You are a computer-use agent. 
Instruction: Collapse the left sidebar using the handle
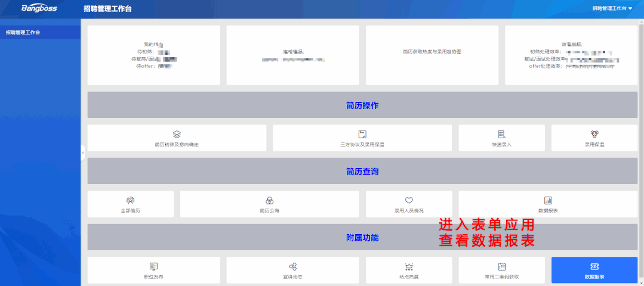pyautogui.click(x=82, y=153)
